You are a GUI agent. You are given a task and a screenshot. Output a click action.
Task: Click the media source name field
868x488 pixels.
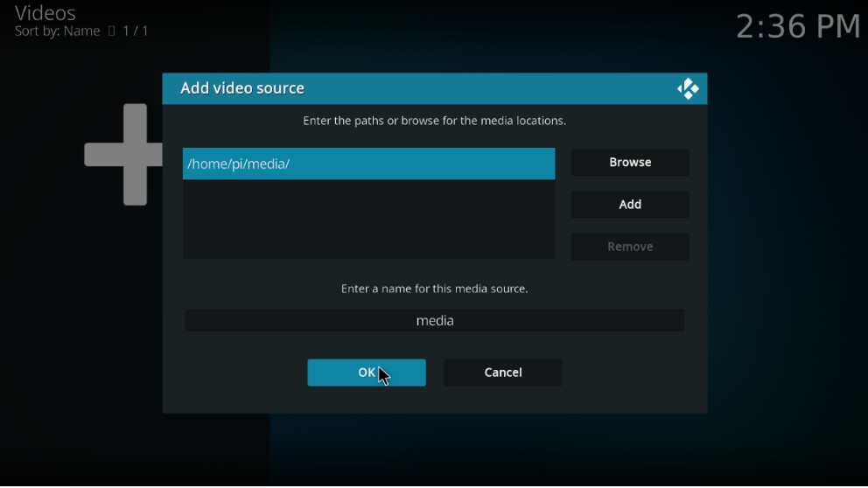click(435, 321)
